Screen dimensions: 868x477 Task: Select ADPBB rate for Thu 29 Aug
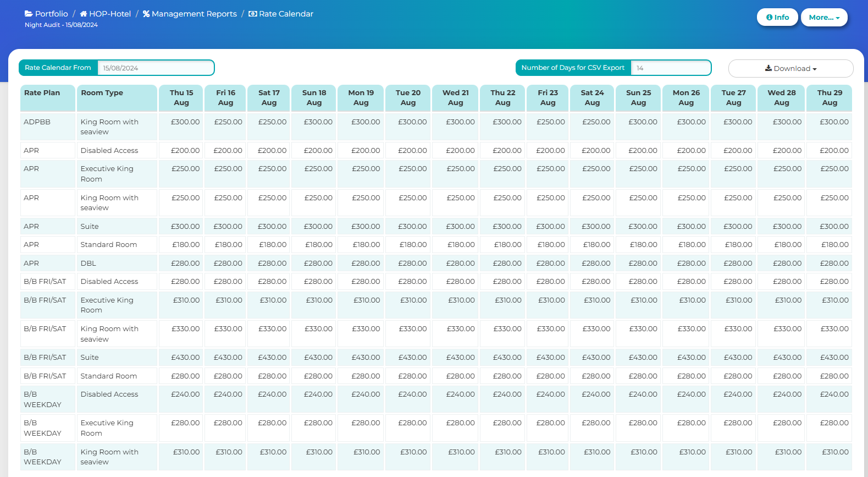click(830, 127)
